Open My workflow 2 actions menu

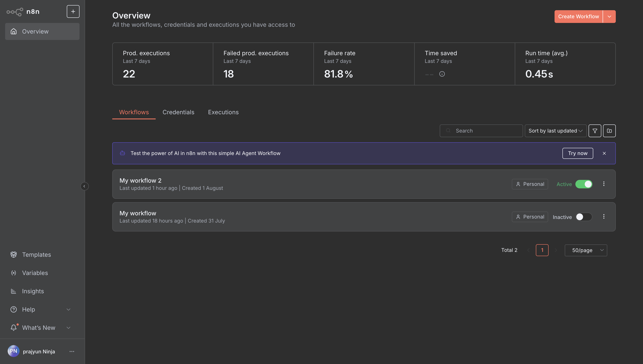pyautogui.click(x=604, y=184)
